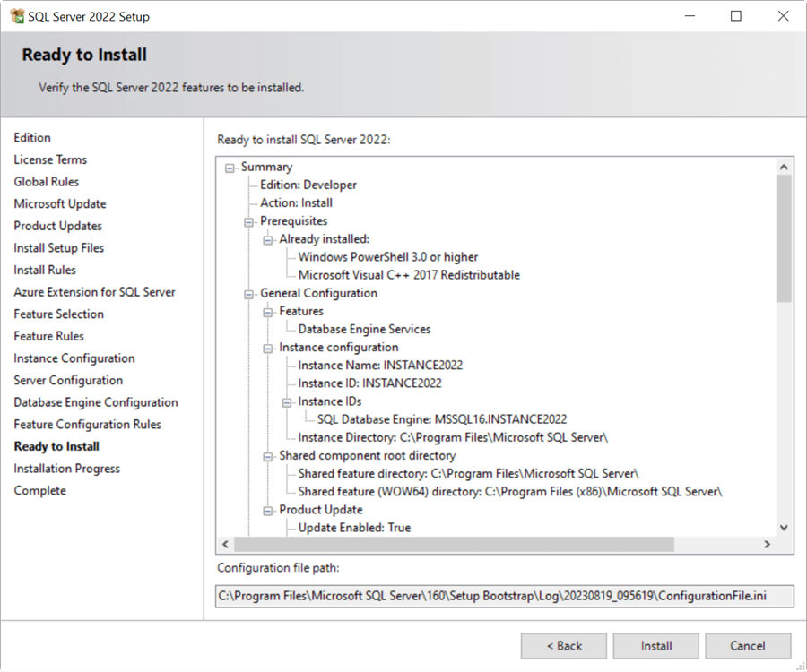This screenshot has height=672, width=807.
Task: Click the down arrow on vertical scrollbar
Action: click(784, 528)
